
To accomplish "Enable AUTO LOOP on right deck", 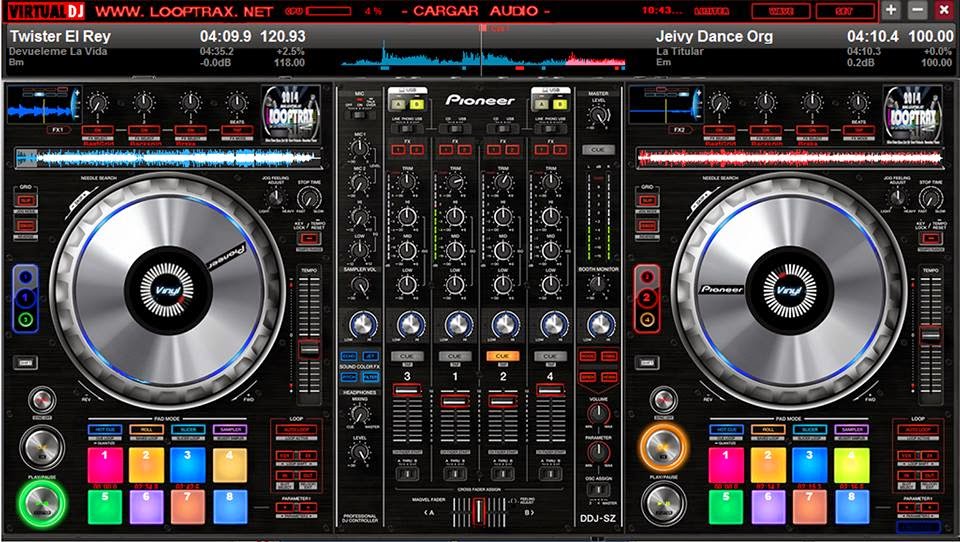I will tap(918, 430).
